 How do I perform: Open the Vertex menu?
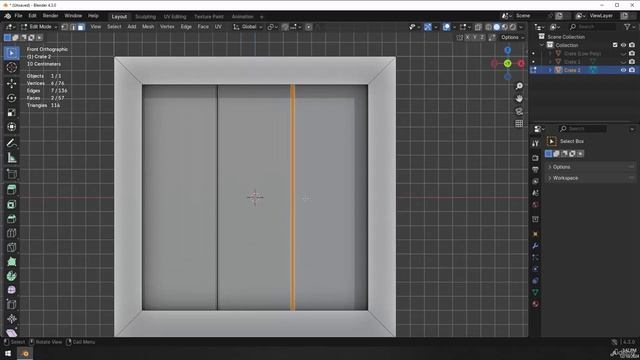tap(167, 27)
